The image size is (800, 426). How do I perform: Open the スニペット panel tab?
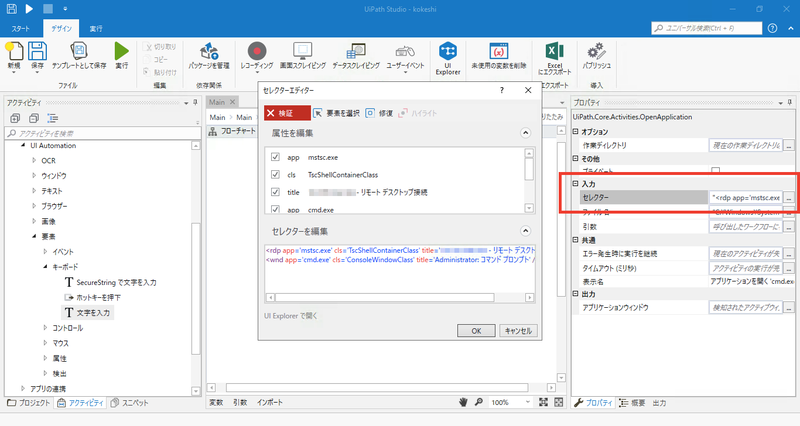click(x=130, y=403)
